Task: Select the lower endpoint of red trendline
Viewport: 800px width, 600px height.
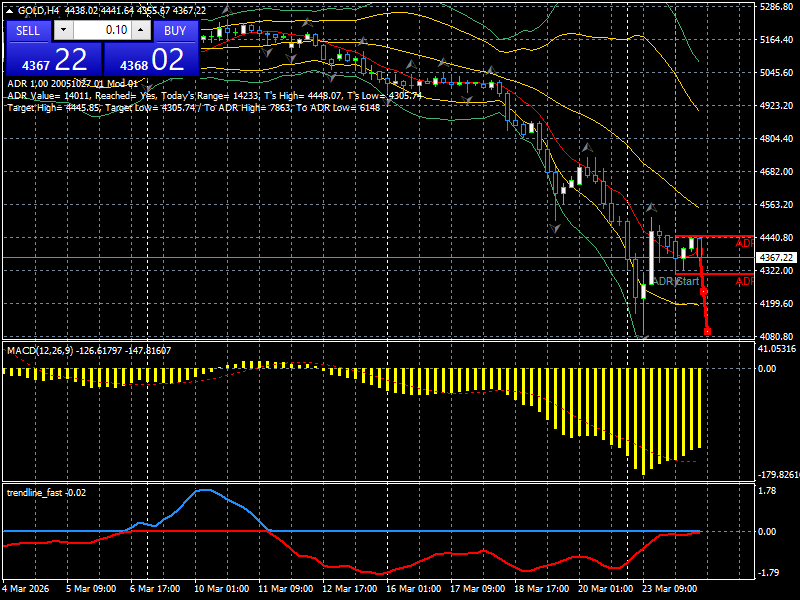Action: coord(707,332)
